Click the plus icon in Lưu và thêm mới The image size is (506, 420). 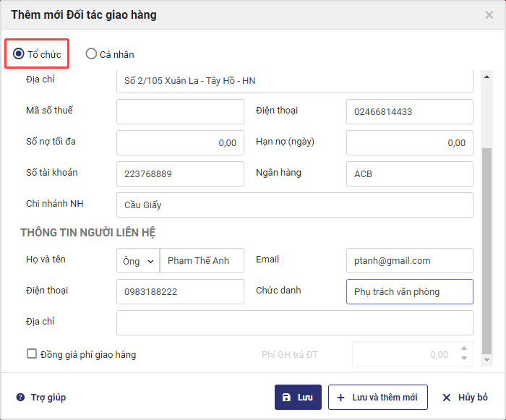[x=341, y=398]
